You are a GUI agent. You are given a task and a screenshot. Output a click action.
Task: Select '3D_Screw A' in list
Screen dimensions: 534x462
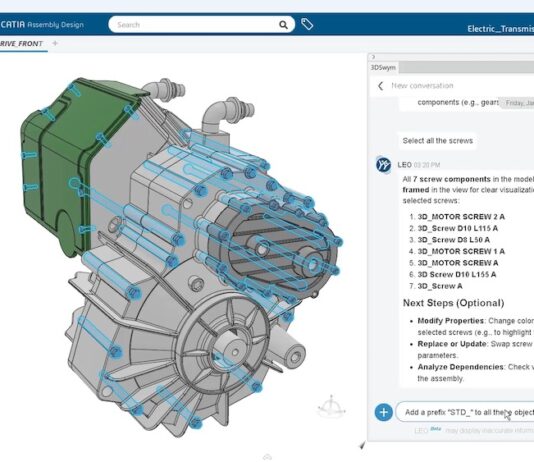[440, 286]
